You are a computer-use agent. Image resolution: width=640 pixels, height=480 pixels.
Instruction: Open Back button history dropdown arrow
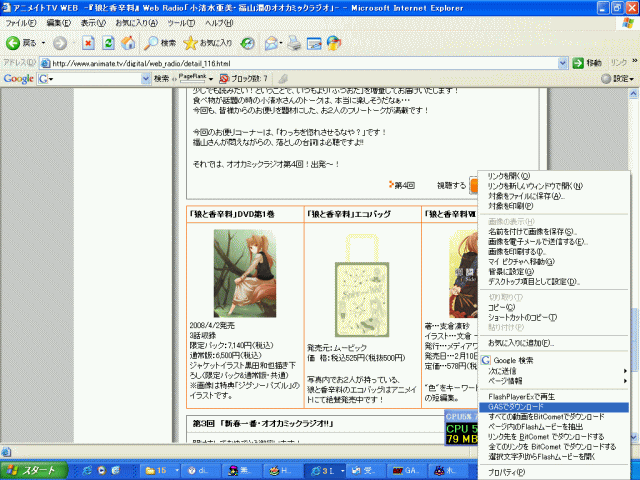(43, 43)
